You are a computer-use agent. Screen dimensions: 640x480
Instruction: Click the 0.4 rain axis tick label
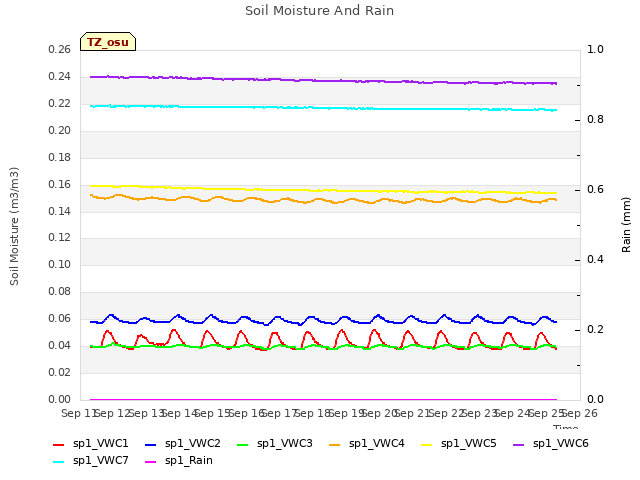tap(595, 260)
